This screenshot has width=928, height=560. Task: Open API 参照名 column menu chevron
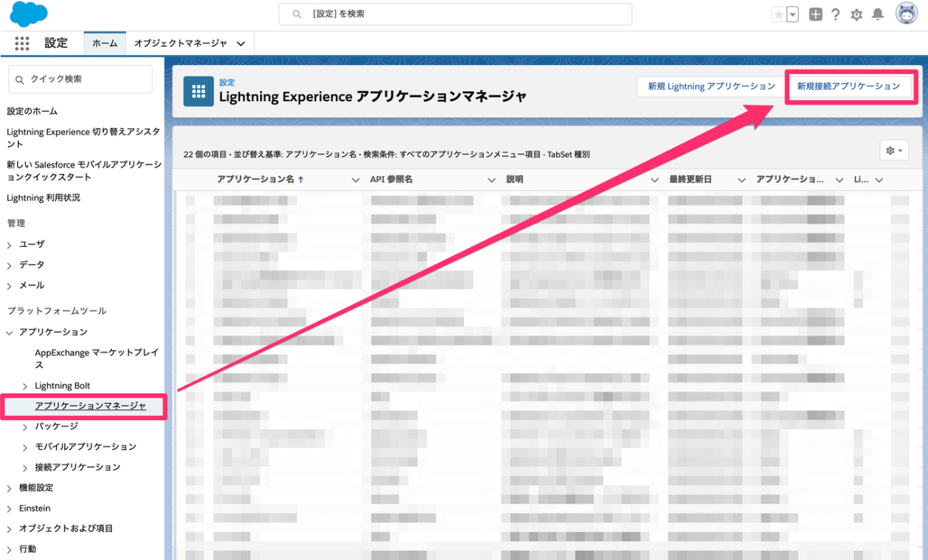(x=491, y=180)
